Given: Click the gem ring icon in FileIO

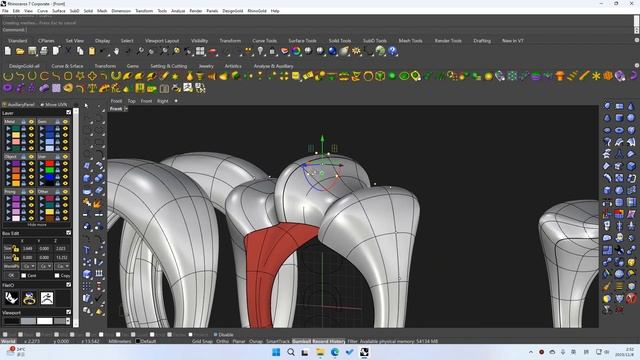Looking at the screenshot, I should pyautogui.click(x=29, y=298).
